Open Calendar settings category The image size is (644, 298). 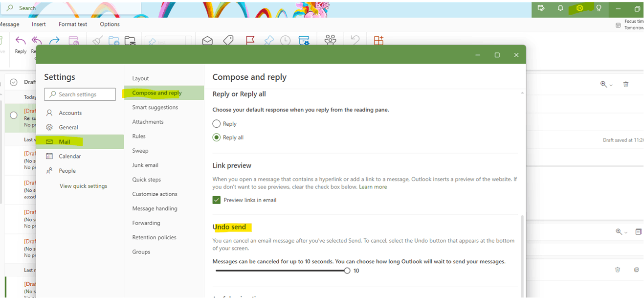[80, 156]
